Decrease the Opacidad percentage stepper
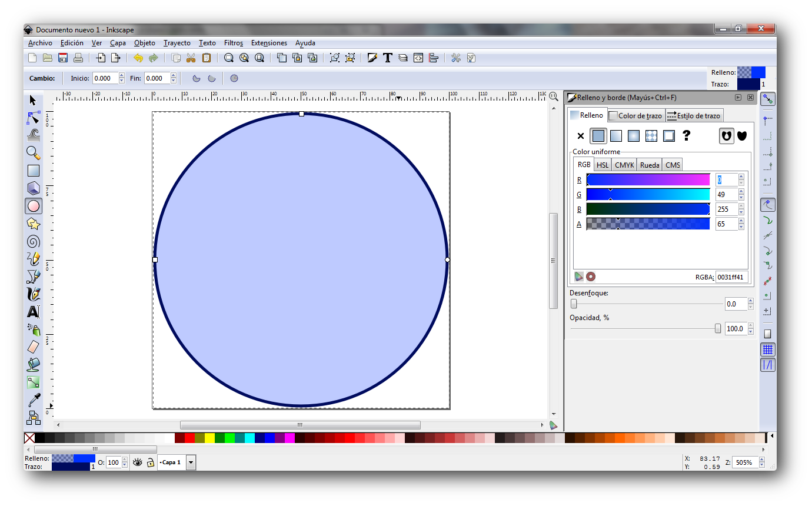 click(751, 332)
